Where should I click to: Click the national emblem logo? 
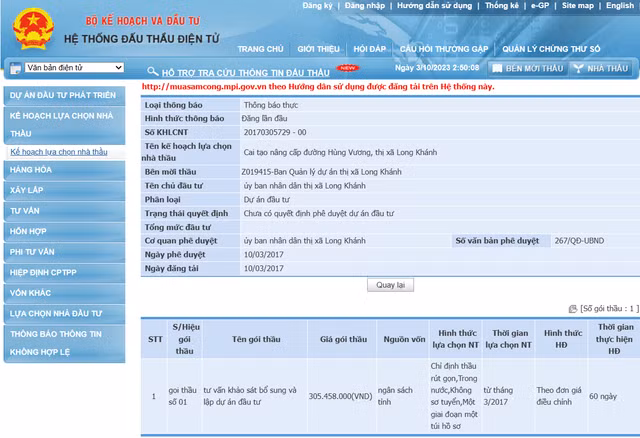tap(32, 30)
